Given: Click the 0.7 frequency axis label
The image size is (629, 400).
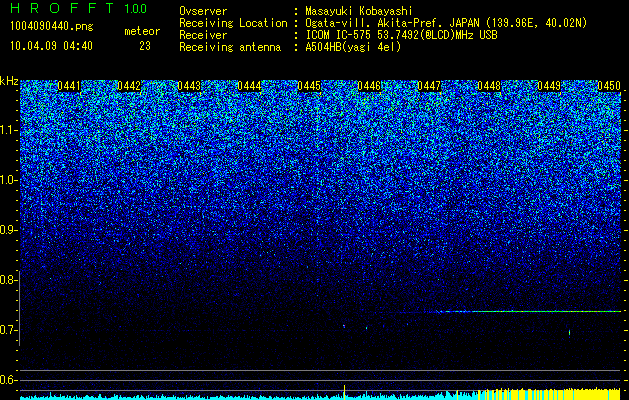Looking at the screenshot, I should tap(8, 330).
